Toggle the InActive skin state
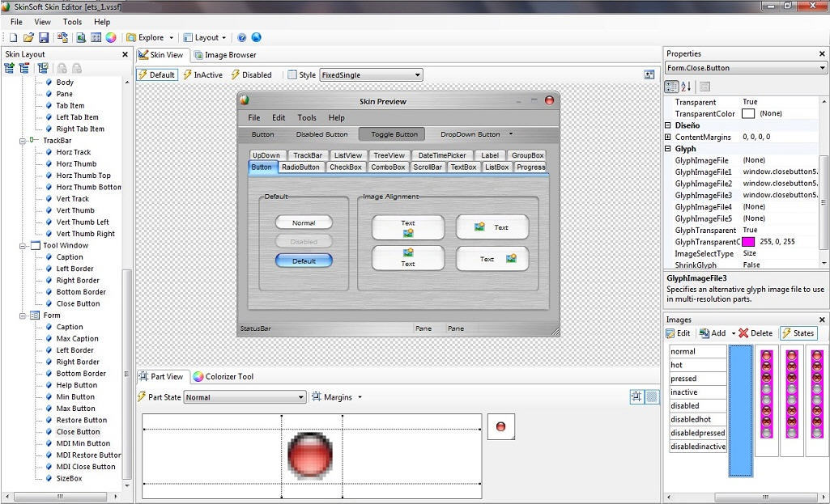Screen dimensions: 830x504 203,75
